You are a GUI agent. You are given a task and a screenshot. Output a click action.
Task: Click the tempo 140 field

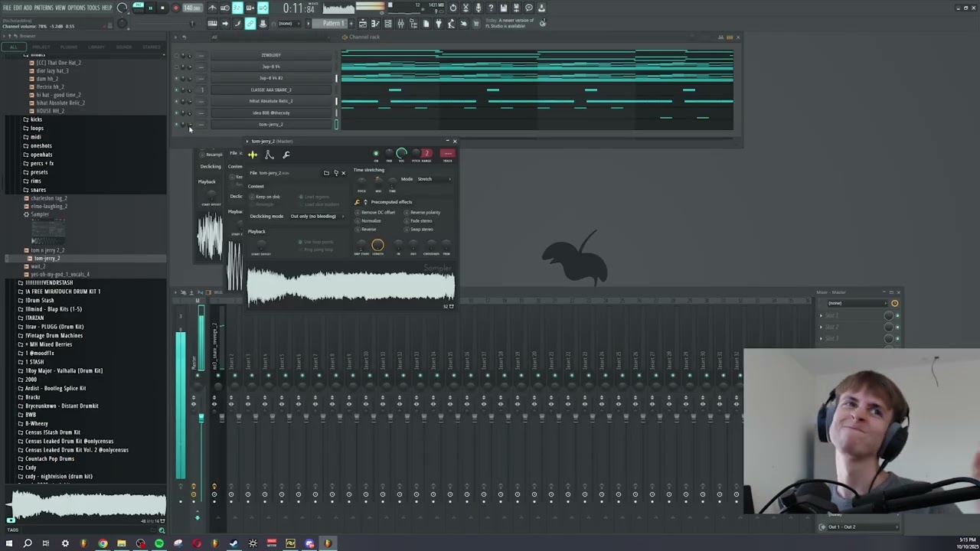tap(191, 8)
